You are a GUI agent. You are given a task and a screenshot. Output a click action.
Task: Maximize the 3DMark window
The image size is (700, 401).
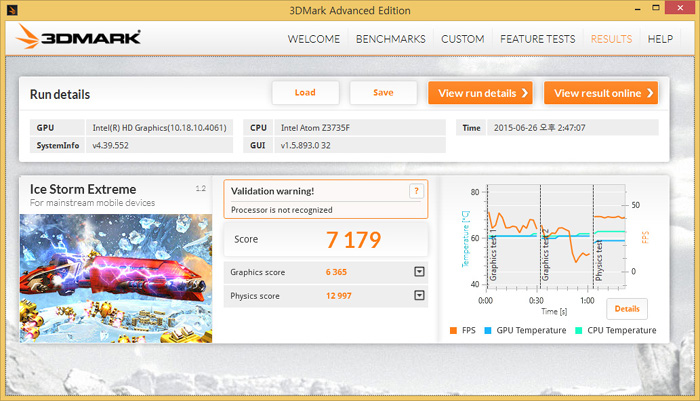pyautogui.click(x=655, y=8)
